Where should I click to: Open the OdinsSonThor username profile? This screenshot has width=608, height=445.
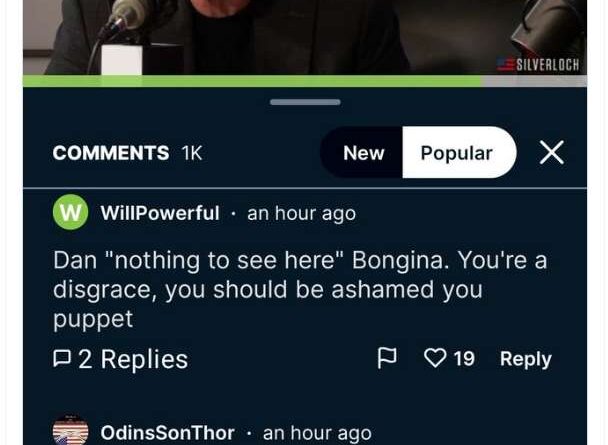pyautogui.click(x=168, y=433)
